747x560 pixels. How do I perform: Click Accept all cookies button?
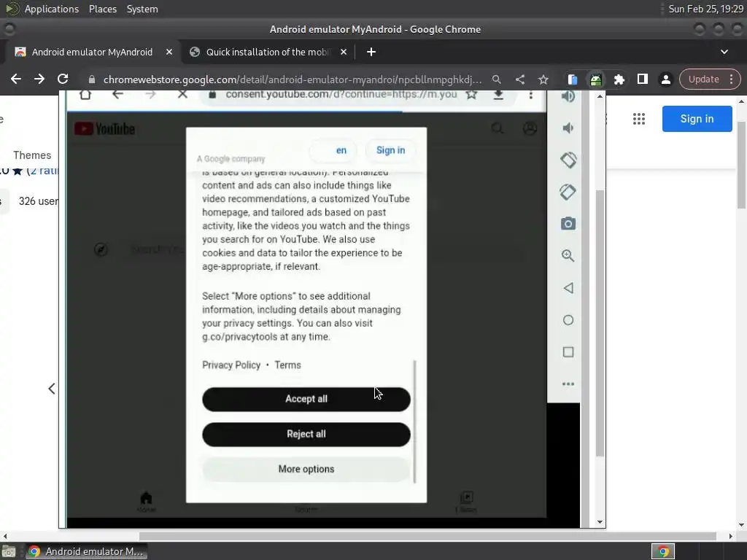306,399
